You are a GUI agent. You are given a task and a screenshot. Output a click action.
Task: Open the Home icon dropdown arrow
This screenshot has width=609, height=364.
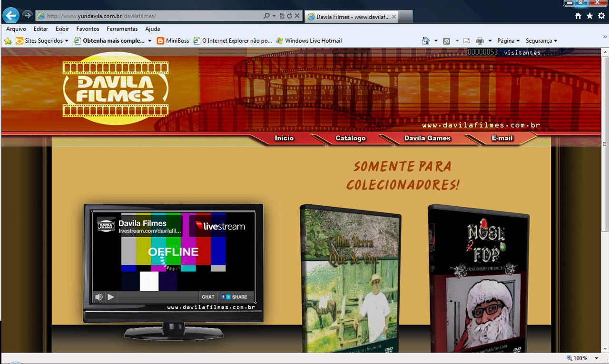coord(436,41)
